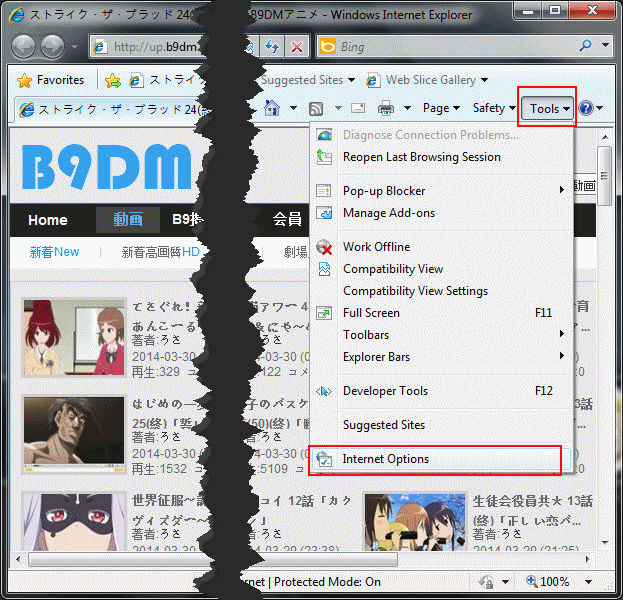
Task: Expand the Print dropdown arrow
Action: [x=407, y=108]
